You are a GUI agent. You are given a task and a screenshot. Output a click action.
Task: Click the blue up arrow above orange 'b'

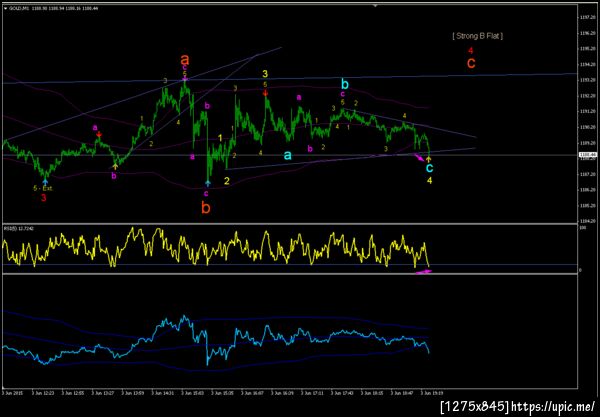point(207,184)
